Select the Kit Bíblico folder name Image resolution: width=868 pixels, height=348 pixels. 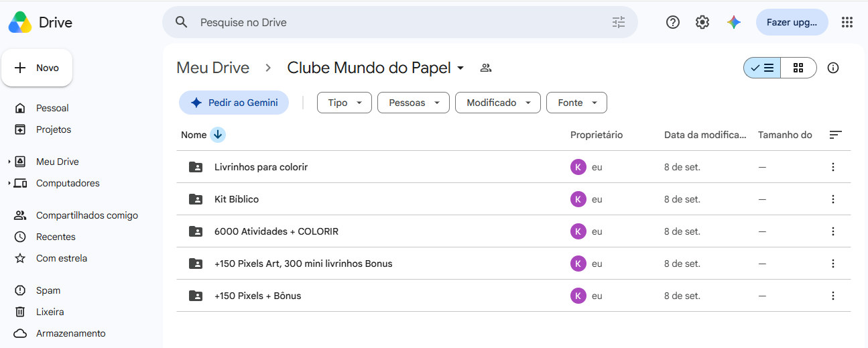click(237, 199)
